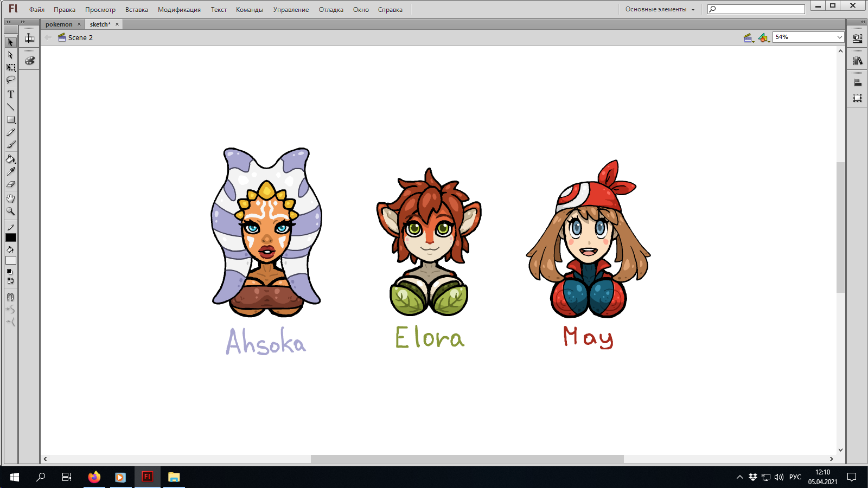The height and width of the screenshot is (488, 868).
Task: Open the Timeline panel icon
Action: pyautogui.click(x=30, y=38)
